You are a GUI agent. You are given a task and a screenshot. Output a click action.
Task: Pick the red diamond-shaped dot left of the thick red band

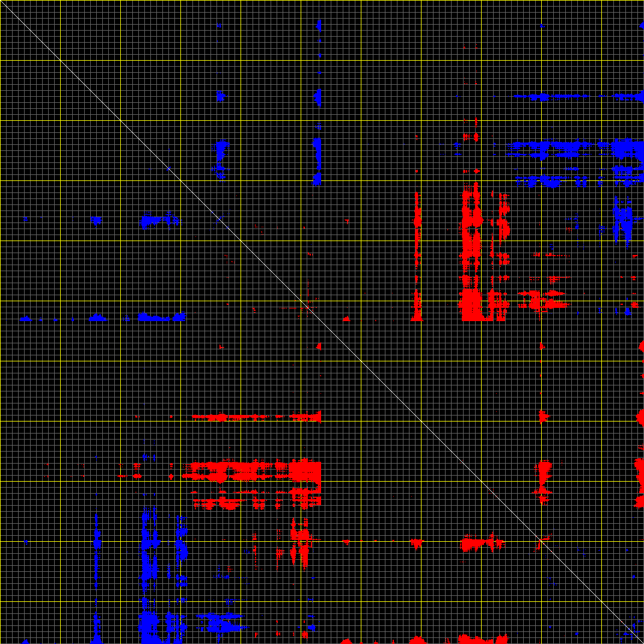point(171,476)
